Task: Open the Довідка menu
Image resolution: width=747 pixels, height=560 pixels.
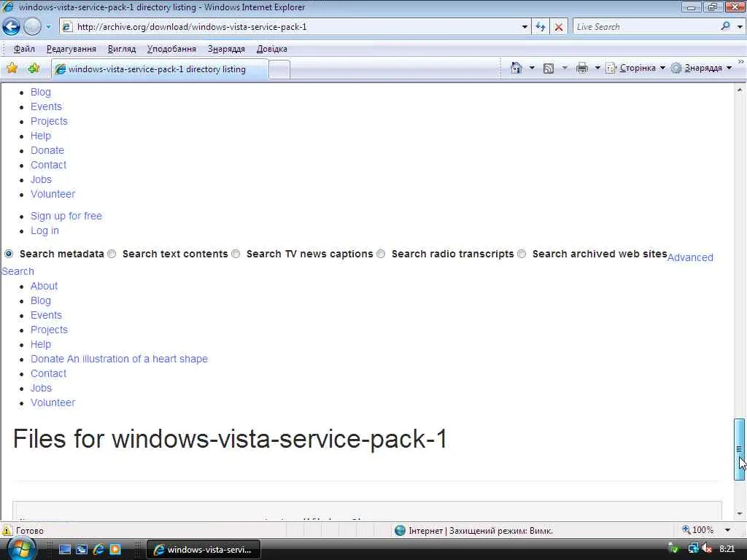Action: pos(272,49)
